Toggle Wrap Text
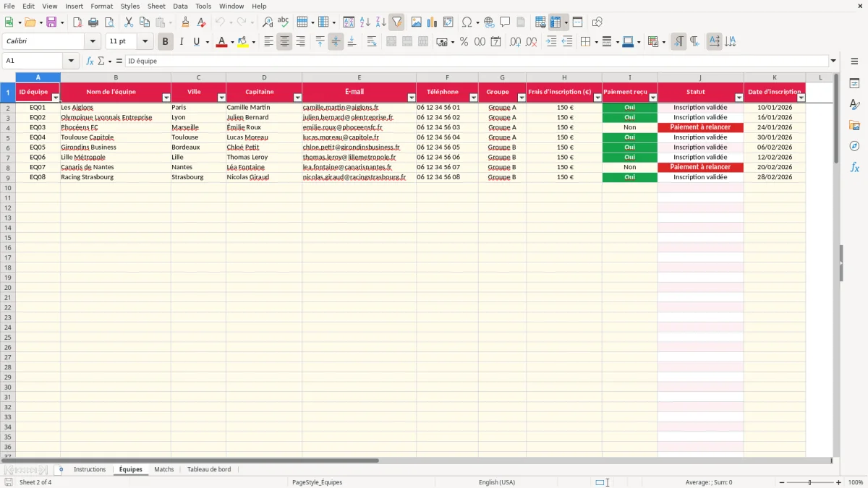Viewport: 868px width, 488px height. (372, 42)
